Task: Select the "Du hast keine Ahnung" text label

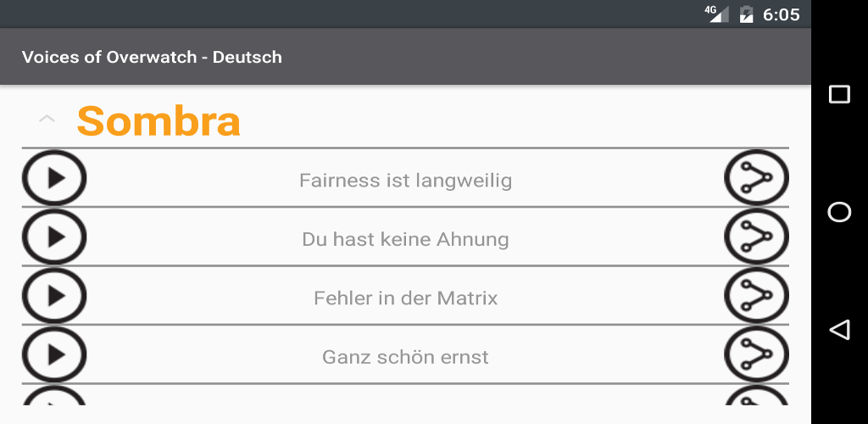Action: [x=405, y=239]
